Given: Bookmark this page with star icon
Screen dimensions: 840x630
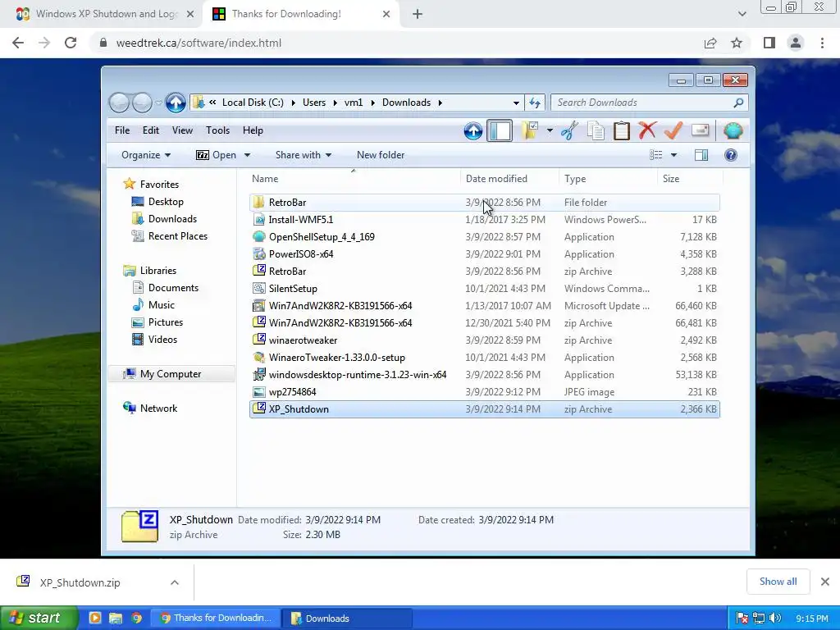Looking at the screenshot, I should (x=737, y=43).
